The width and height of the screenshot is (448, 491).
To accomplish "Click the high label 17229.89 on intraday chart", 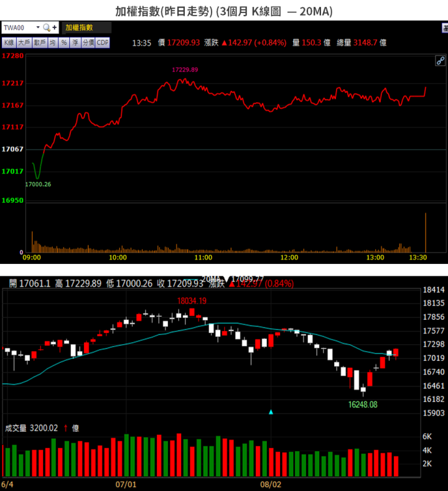I will pos(185,70).
